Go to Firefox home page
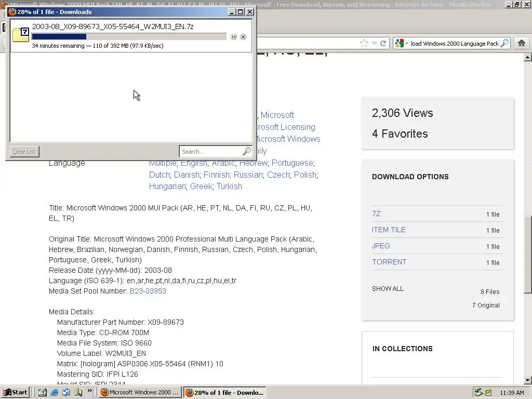Viewport: 532px width, 399px height. click(522, 43)
